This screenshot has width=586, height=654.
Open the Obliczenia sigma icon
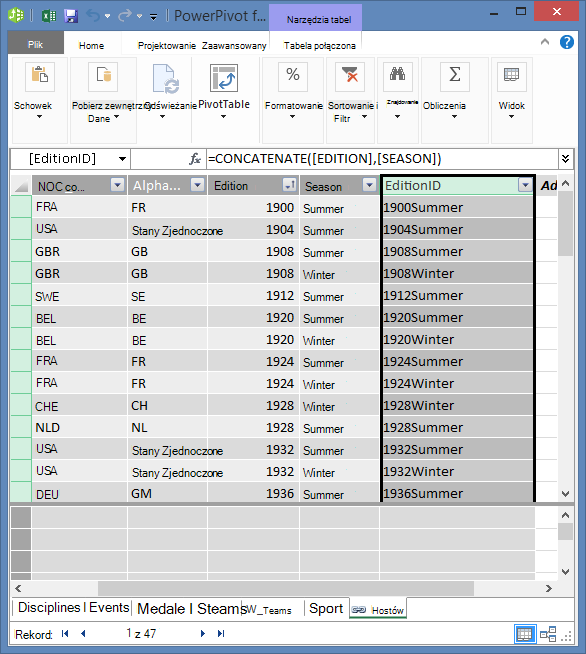455,76
